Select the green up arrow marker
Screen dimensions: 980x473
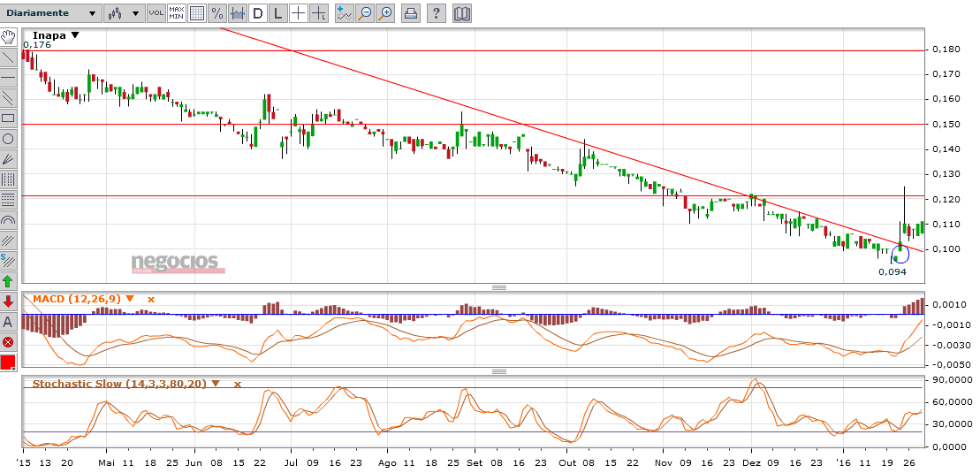(8, 281)
